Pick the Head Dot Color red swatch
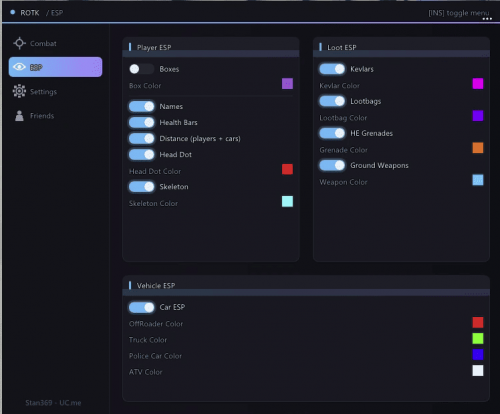 pyautogui.click(x=287, y=169)
